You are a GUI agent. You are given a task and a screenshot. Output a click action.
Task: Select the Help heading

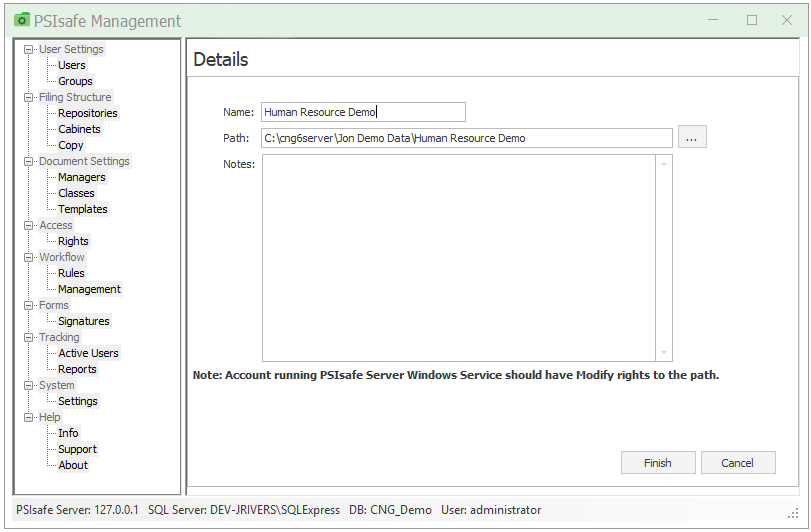pyautogui.click(x=50, y=417)
